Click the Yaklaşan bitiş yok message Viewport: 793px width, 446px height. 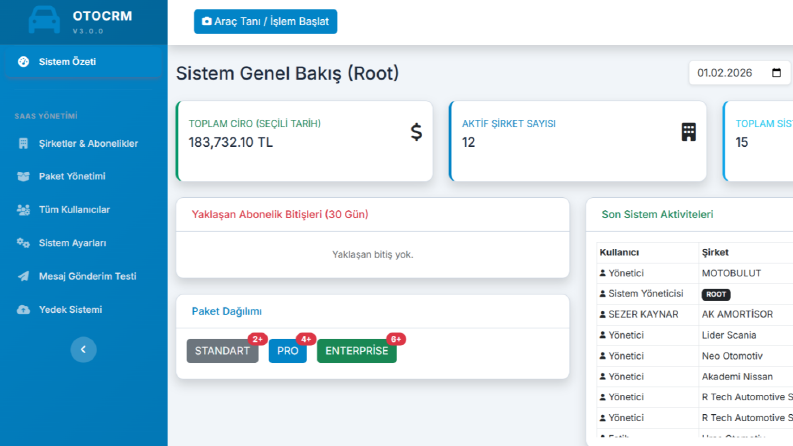[373, 255]
